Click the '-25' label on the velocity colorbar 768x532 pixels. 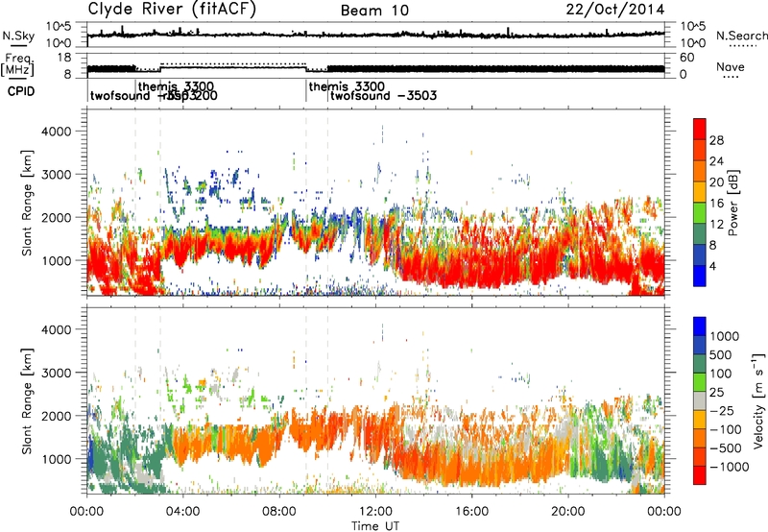721,410
